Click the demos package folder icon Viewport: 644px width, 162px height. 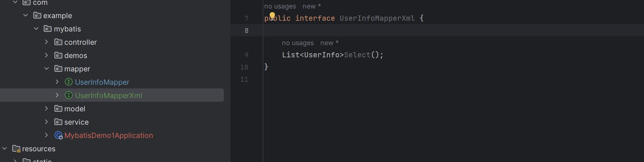click(58, 55)
